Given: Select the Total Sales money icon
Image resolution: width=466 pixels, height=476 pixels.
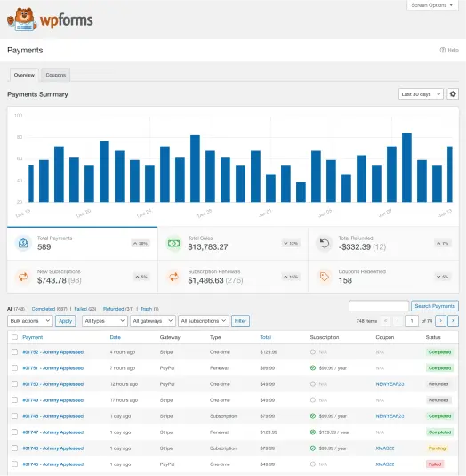Looking at the screenshot, I should (173, 243).
